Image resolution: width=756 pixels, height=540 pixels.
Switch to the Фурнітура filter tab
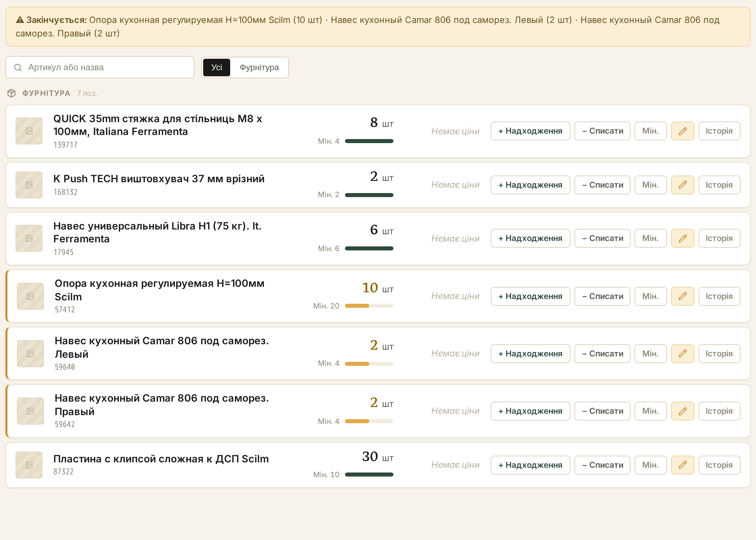coord(259,67)
